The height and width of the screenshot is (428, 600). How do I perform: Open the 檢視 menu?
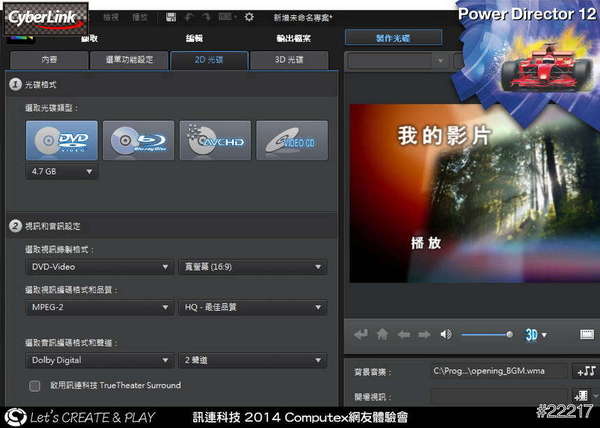click(x=111, y=17)
